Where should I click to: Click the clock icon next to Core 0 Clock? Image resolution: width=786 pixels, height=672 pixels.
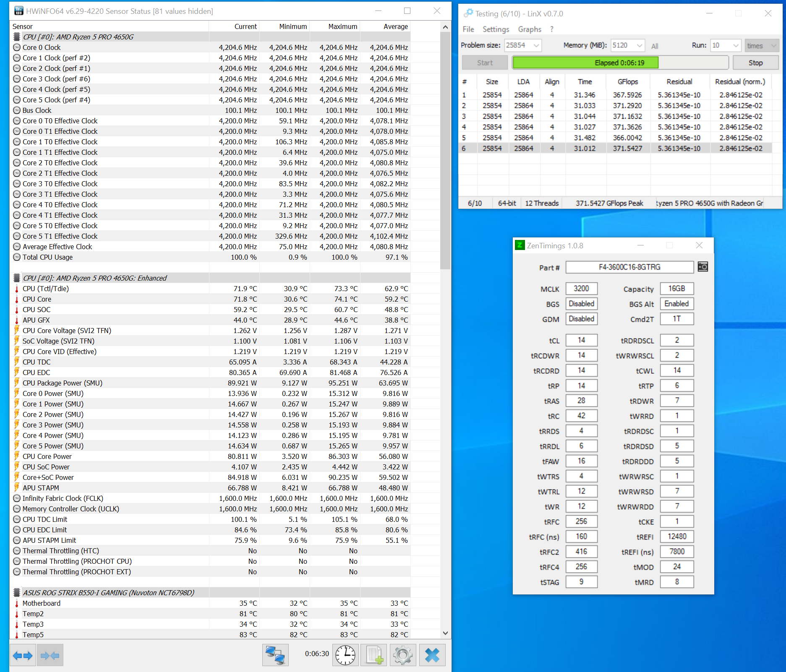tap(17, 47)
